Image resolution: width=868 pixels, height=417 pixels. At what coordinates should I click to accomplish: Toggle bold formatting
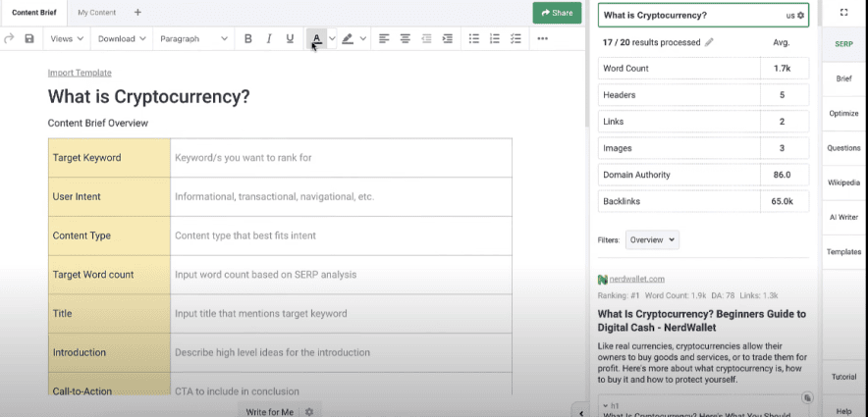(x=247, y=39)
